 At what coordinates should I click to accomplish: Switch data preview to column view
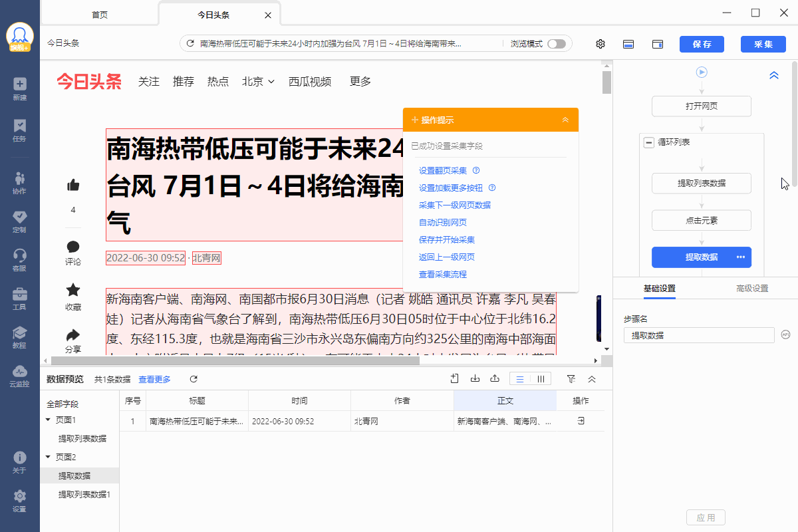point(541,379)
